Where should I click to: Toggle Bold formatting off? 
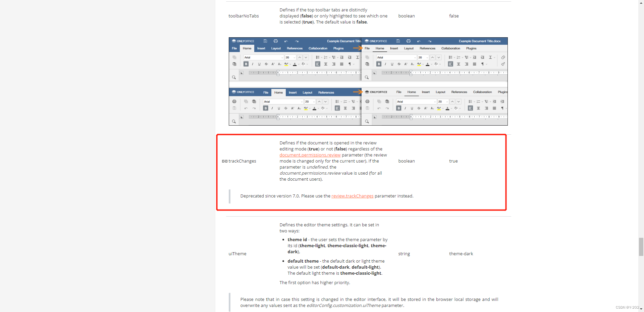click(246, 64)
